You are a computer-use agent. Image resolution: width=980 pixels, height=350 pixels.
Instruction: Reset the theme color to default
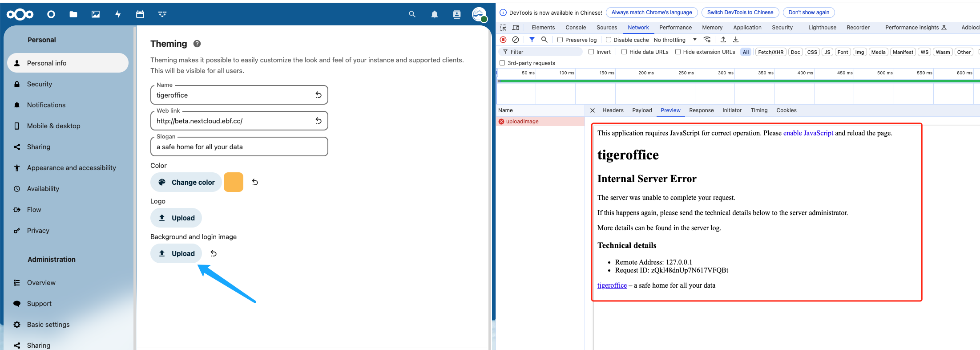pos(255,182)
